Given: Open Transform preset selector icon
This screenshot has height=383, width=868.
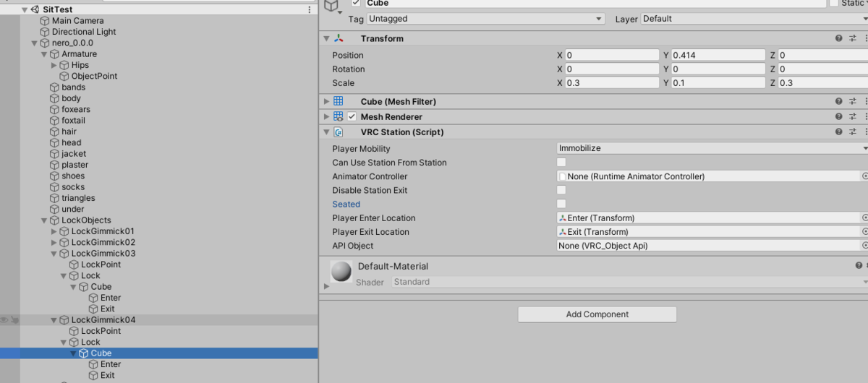Looking at the screenshot, I should click(853, 38).
